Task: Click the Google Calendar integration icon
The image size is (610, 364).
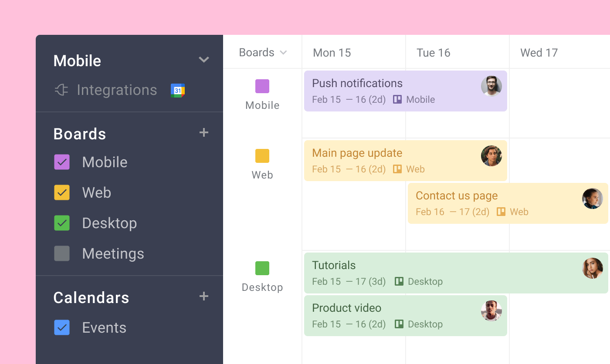Action: click(x=178, y=90)
